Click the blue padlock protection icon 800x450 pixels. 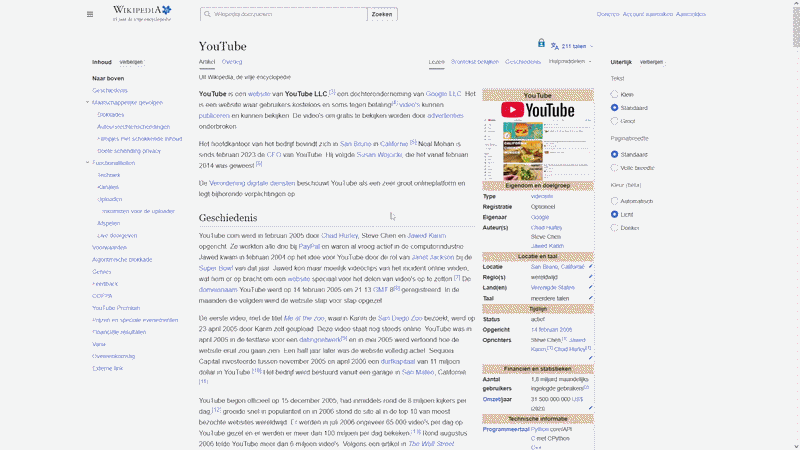pos(541,43)
